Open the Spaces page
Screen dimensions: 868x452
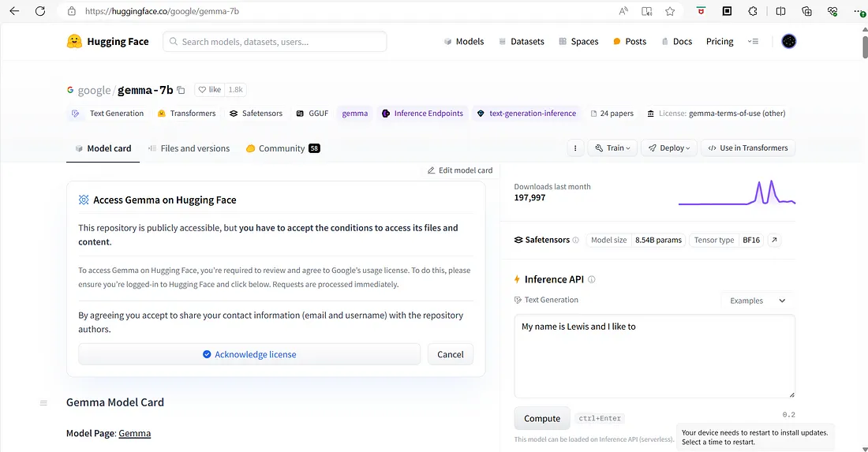[578, 42]
